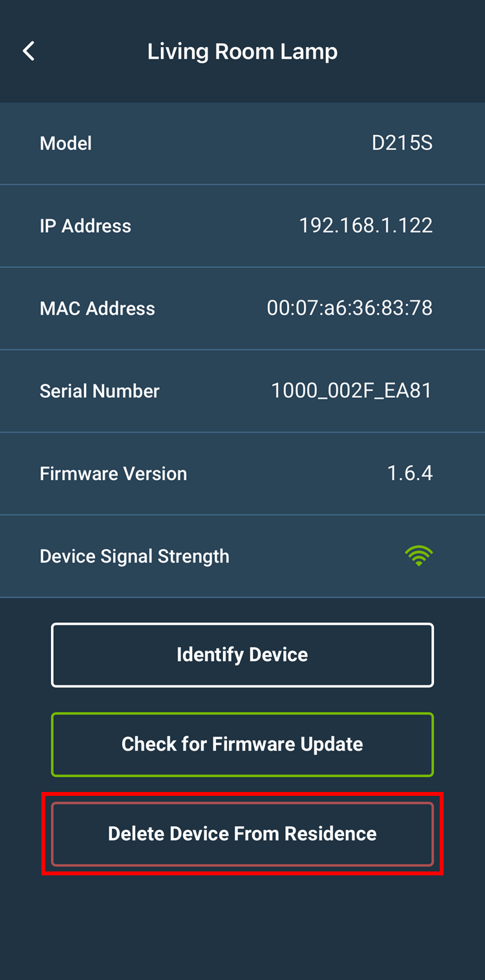
Task: Click the Device Signal Strength row
Action: pyautogui.click(x=242, y=556)
